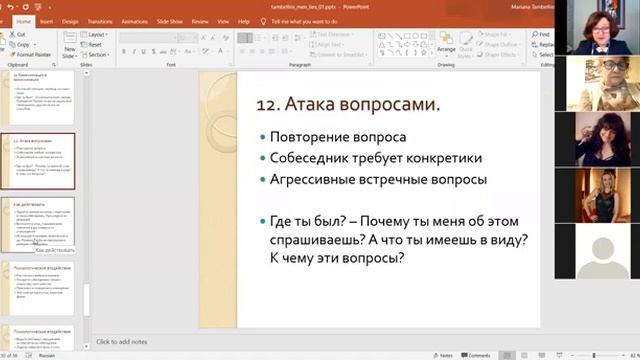This screenshot has width=640, height=360.
Task: Switch to Reading View
Action: [542, 356]
